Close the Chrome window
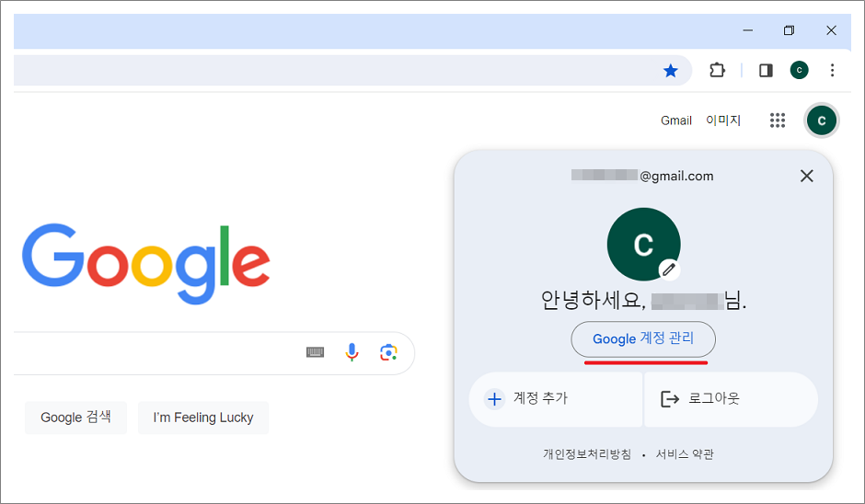865x504 pixels. pos(831,30)
